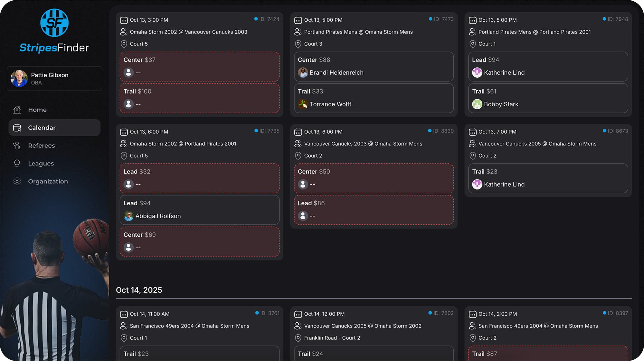Click the Calendar icon in the sidebar
The image size is (644, 361).
pyautogui.click(x=17, y=128)
